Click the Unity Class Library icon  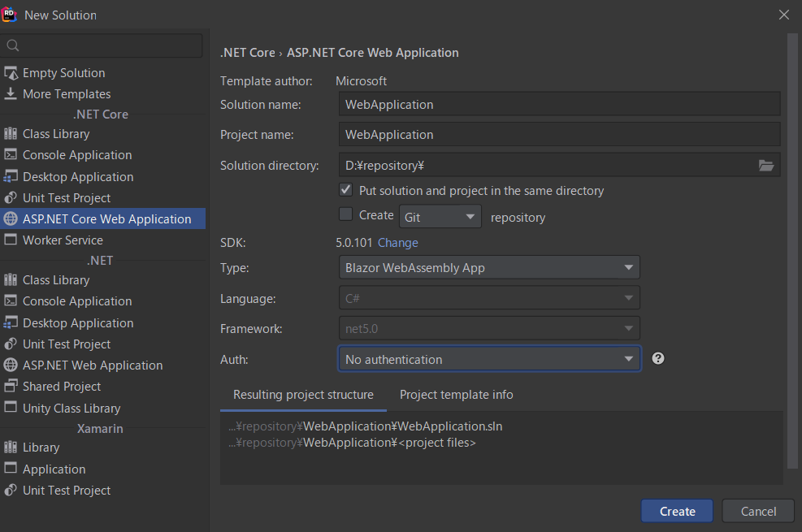coord(11,409)
